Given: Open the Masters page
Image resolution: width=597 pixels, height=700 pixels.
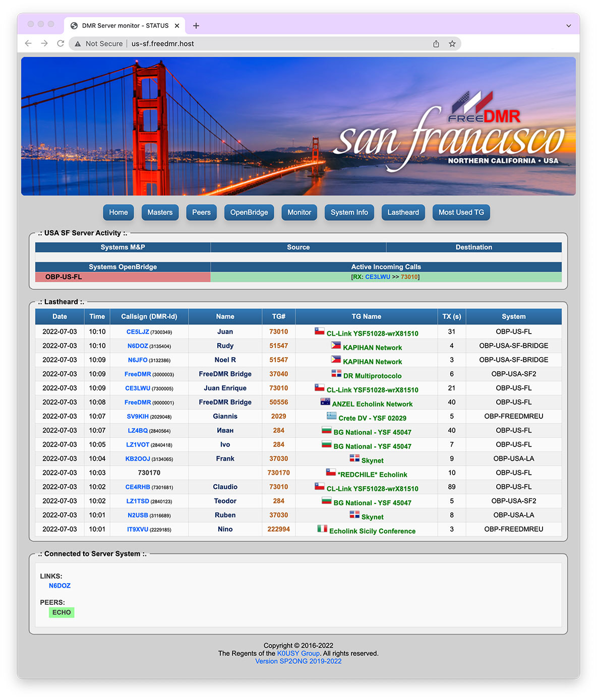Looking at the screenshot, I should click(x=160, y=212).
